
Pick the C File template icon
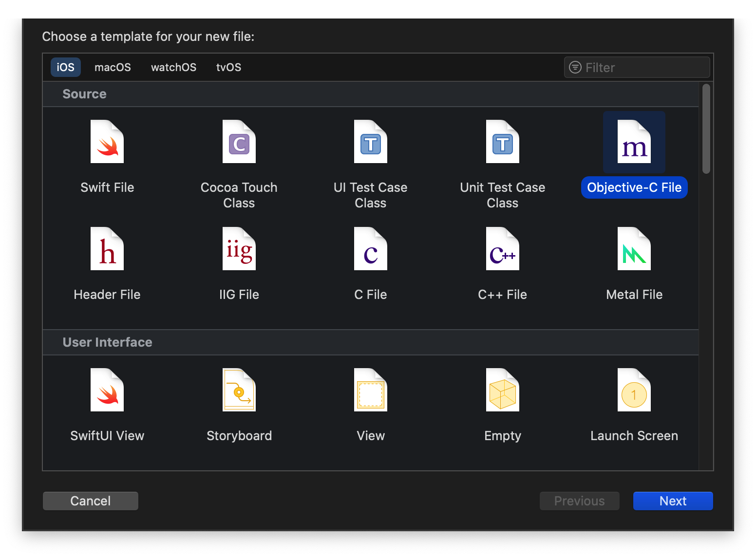pos(371,249)
